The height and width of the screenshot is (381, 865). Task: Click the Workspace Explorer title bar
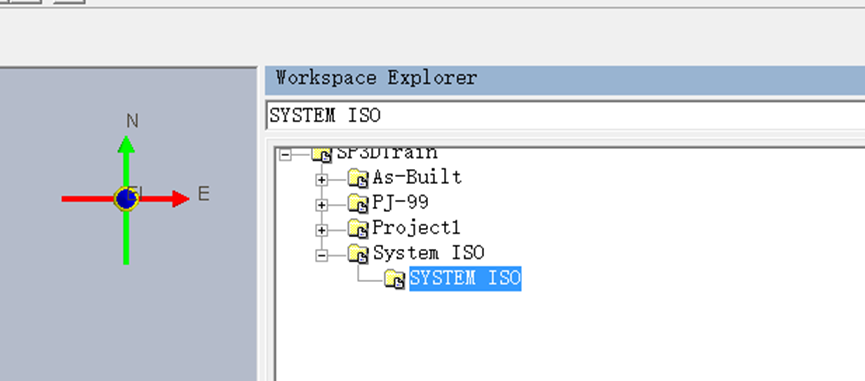[x=565, y=79]
